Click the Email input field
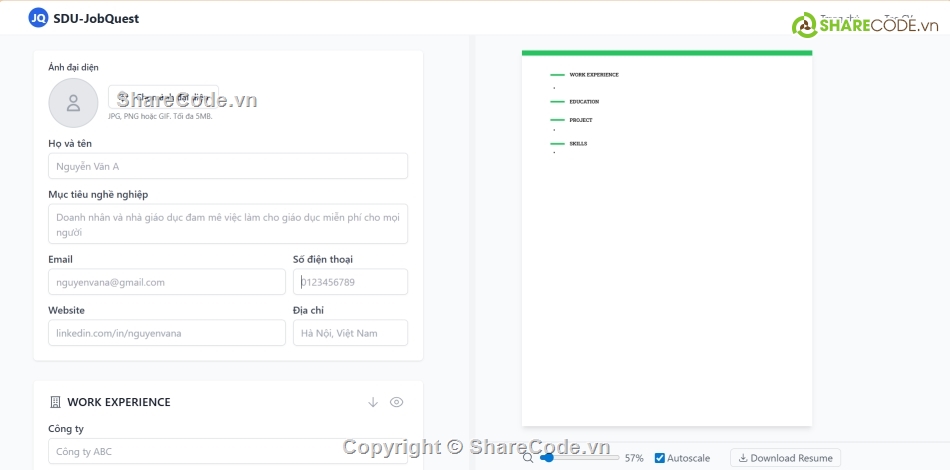 click(166, 282)
